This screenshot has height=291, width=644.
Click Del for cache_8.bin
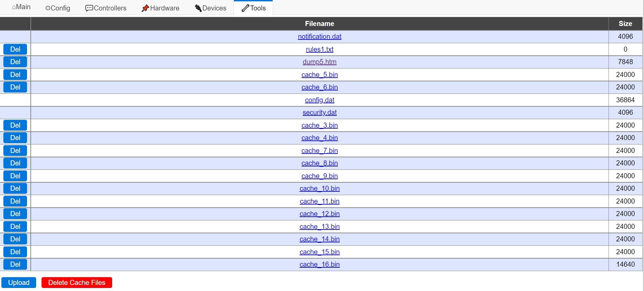tap(15, 163)
